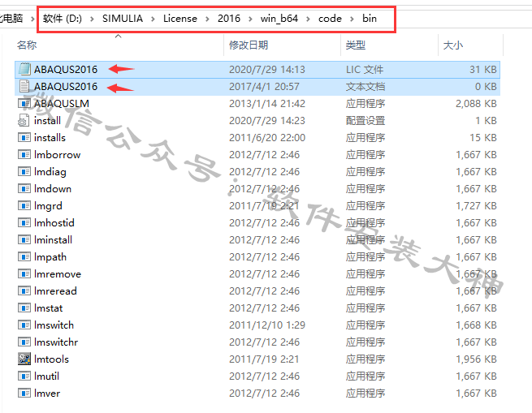
Task: Navigate to code folder breadcrumb
Action: tap(330, 19)
